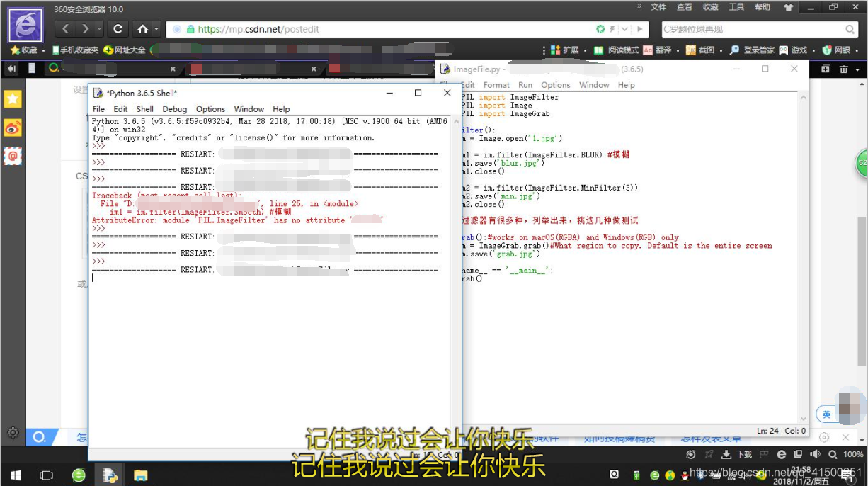Image resolution: width=868 pixels, height=486 pixels.
Task: Open the sidebar mail @ icon
Action: pyautogui.click(x=13, y=156)
